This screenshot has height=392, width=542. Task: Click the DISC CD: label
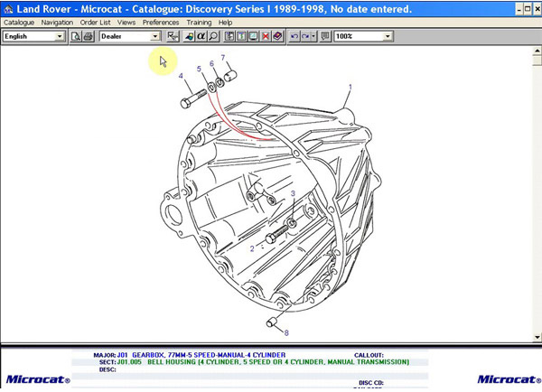coord(371,383)
